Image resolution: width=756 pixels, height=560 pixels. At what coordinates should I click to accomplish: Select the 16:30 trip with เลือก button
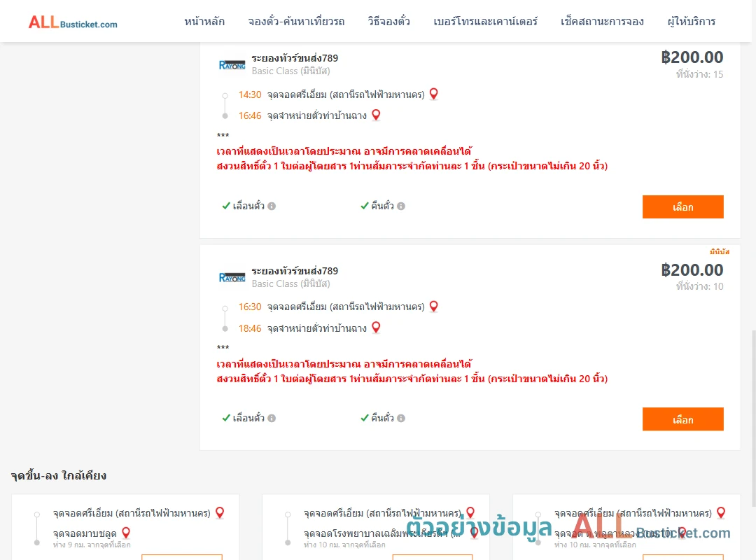[682, 419]
